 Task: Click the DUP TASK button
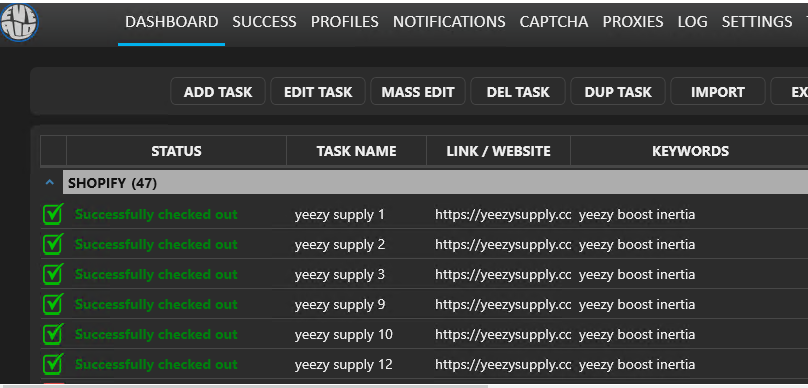click(618, 92)
